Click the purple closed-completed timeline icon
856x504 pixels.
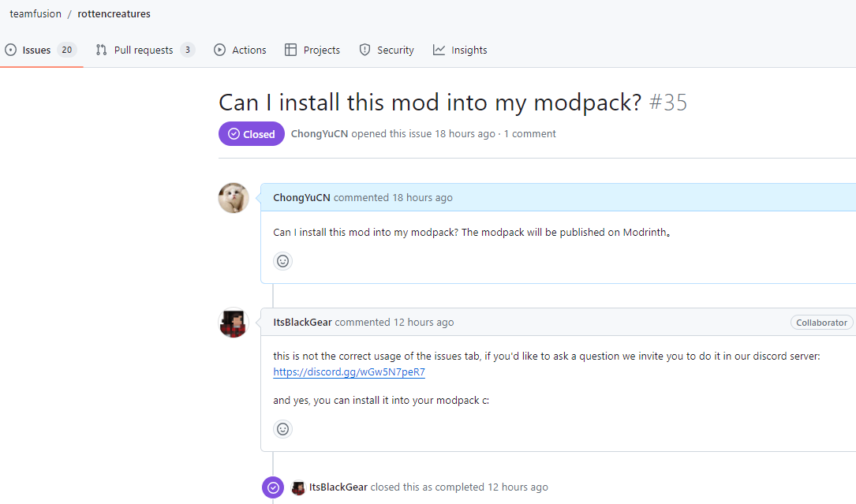click(273, 487)
